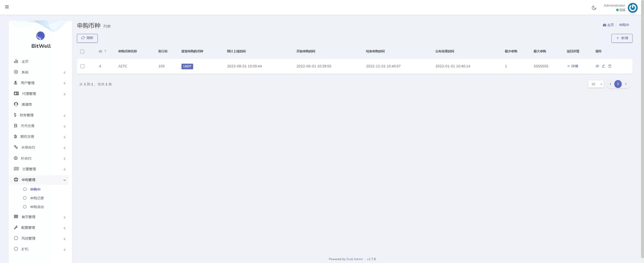Go to next page with pagination arrow
The width and height of the screenshot is (644, 263).
pos(626,84)
